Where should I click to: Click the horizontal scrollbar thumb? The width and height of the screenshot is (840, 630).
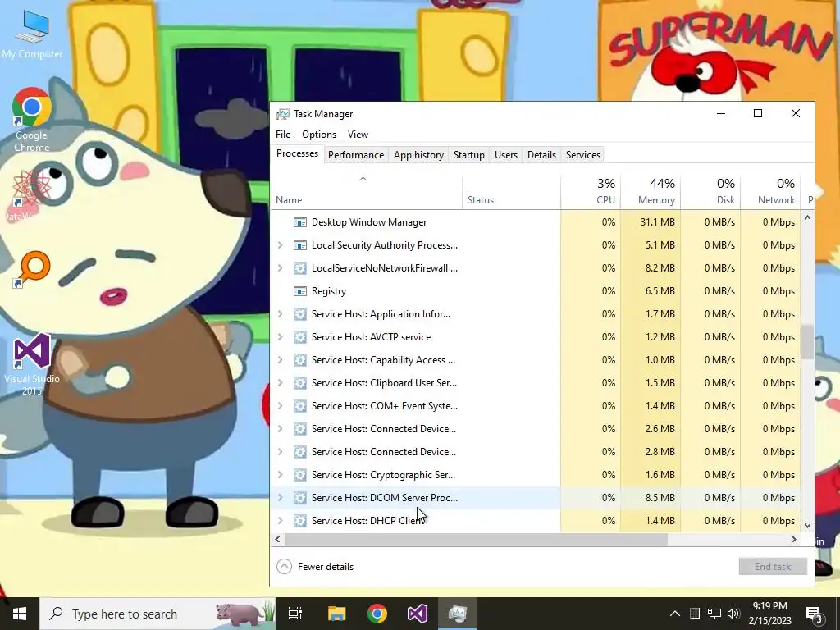tap(476, 540)
